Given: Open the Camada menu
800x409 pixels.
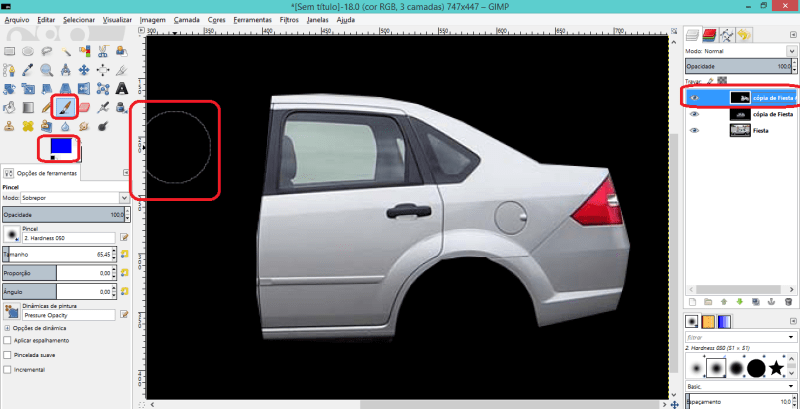Looking at the screenshot, I should (186, 19).
